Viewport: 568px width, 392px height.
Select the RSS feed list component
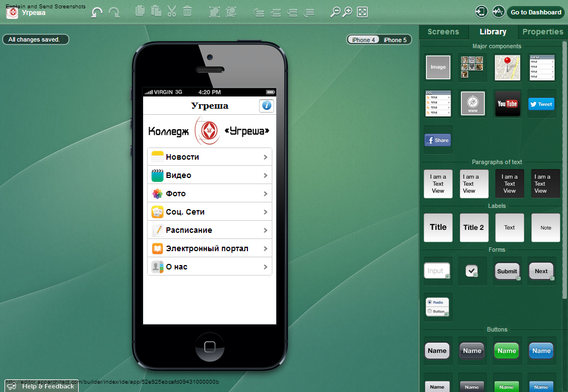pyautogui.click(x=438, y=104)
